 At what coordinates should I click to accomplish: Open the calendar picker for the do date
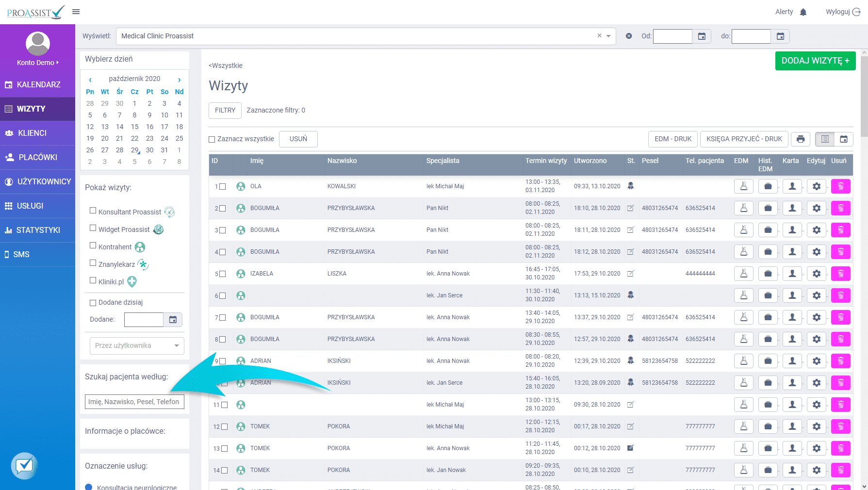(x=780, y=36)
